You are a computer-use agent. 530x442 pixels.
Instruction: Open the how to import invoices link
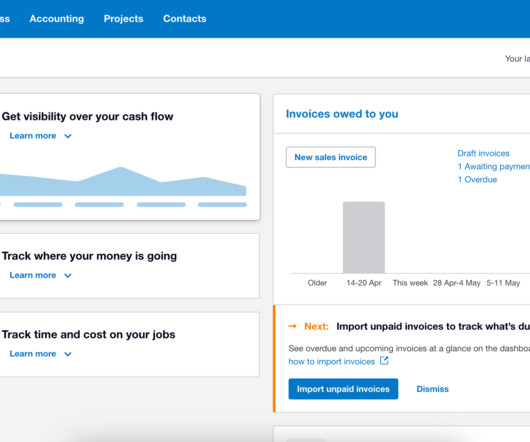pos(332,362)
